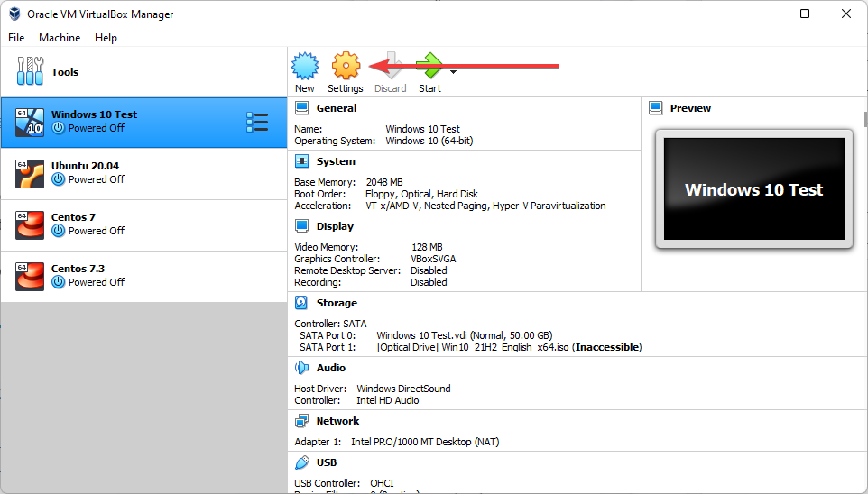
Task: Click the Windows DirectSound host driver value
Action: [x=403, y=389]
